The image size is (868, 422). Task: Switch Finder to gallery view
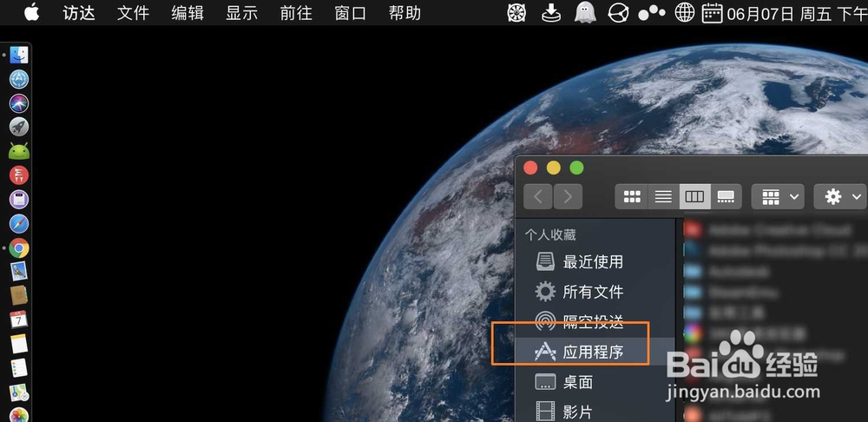click(x=727, y=196)
